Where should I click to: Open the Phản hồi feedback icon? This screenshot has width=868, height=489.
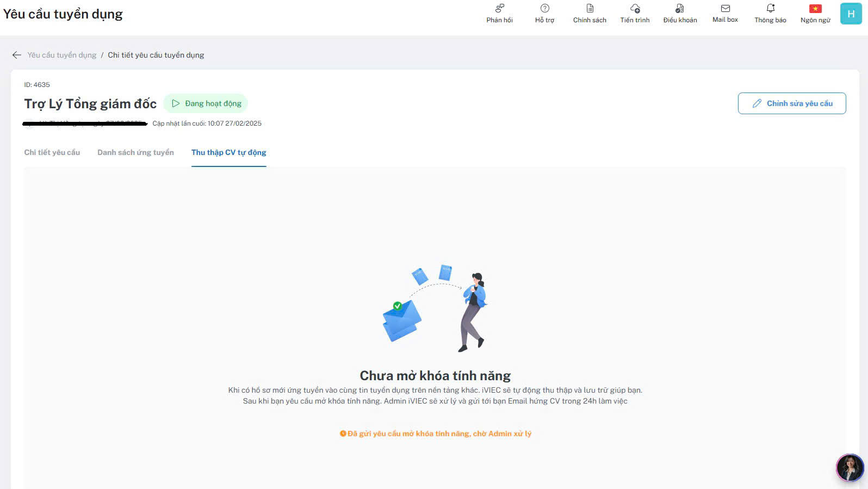[499, 9]
